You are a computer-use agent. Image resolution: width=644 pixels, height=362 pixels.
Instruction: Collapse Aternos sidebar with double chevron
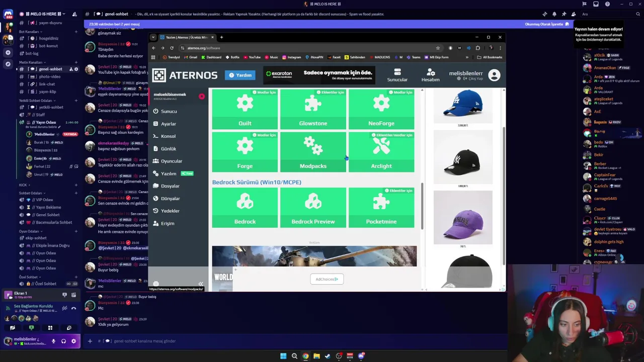tap(201, 284)
